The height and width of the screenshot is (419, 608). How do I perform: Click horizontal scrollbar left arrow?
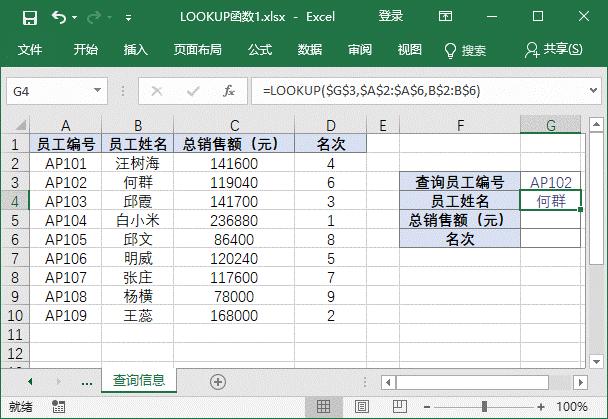coord(388,383)
